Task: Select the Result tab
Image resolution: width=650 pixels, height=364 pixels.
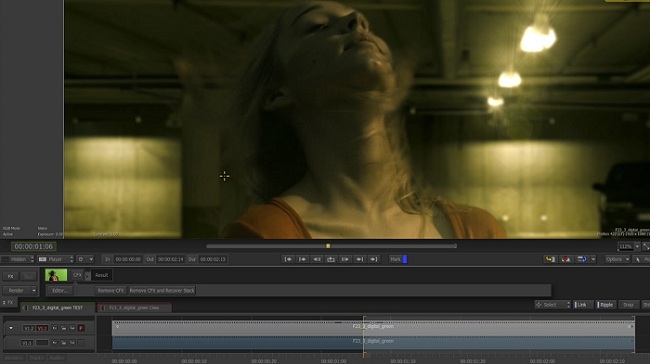Action: tap(101, 275)
